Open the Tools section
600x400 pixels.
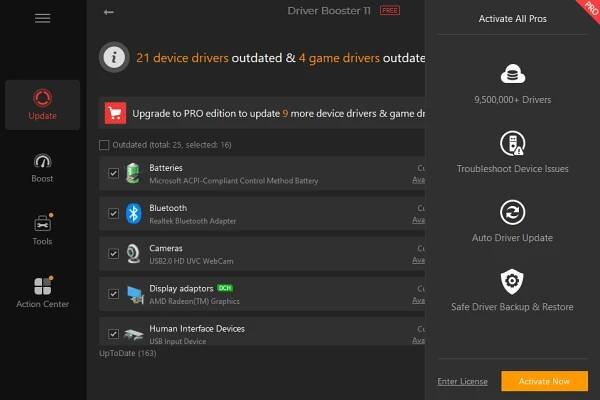[42, 229]
